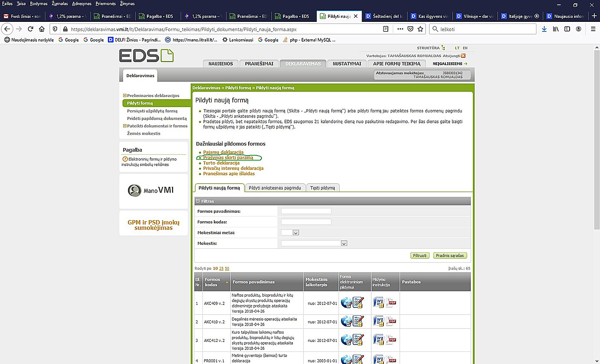Image resolution: width=600 pixels, height=364 pixels.
Task: Open Word instruction for AKC412 form
Action: 378,340
